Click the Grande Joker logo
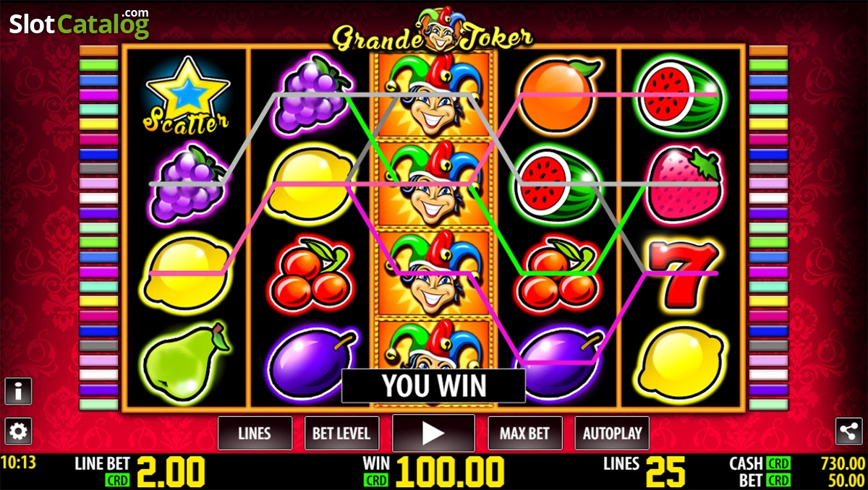868x490 pixels. (x=434, y=33)
